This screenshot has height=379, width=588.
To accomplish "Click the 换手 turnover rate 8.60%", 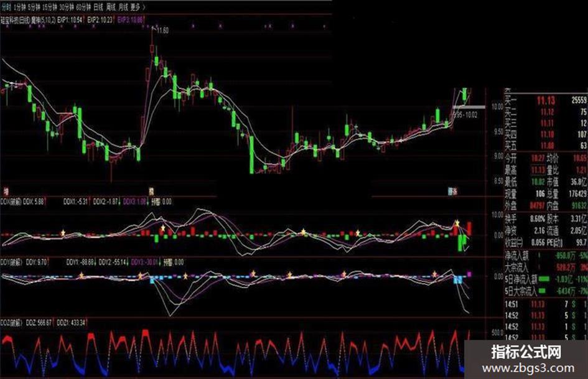I will (x=538, y=218).
